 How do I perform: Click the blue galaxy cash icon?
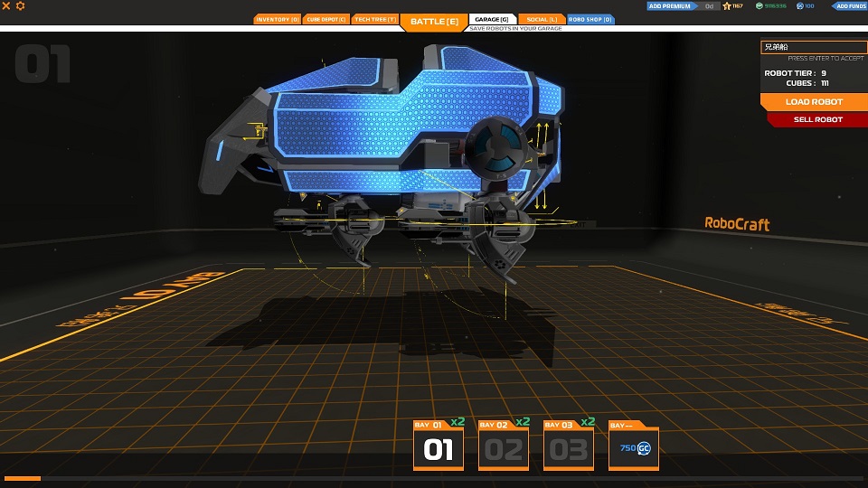click(x=799, y=6)
